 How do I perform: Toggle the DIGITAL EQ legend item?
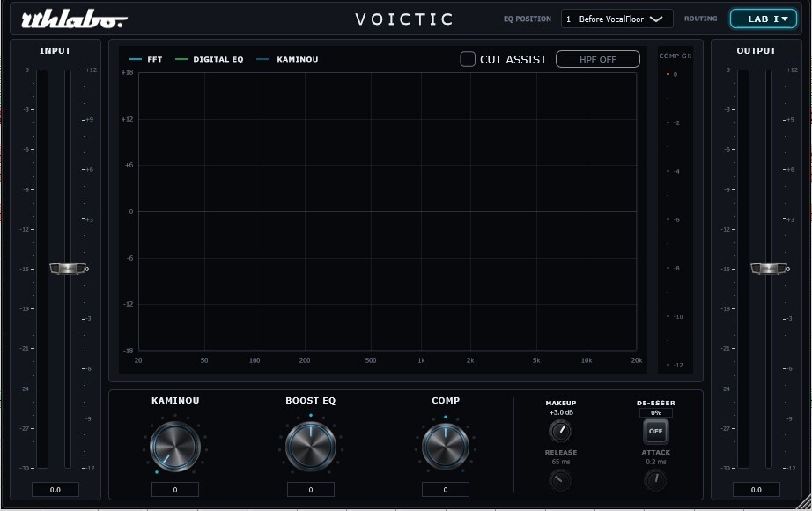point(210,59)
